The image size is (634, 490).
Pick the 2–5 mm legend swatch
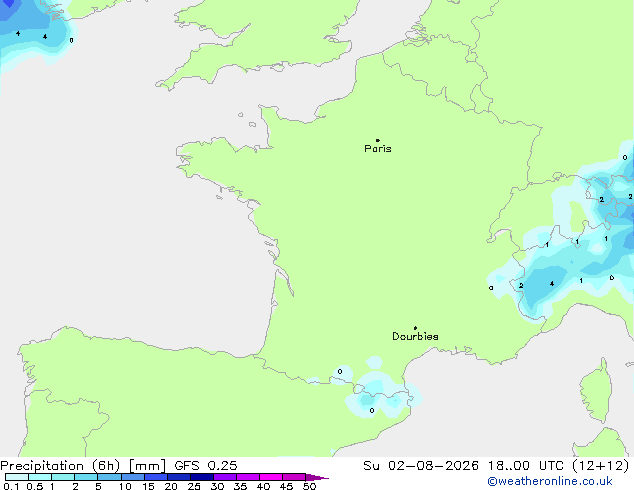pyautogui.click(x=86, y=477)
